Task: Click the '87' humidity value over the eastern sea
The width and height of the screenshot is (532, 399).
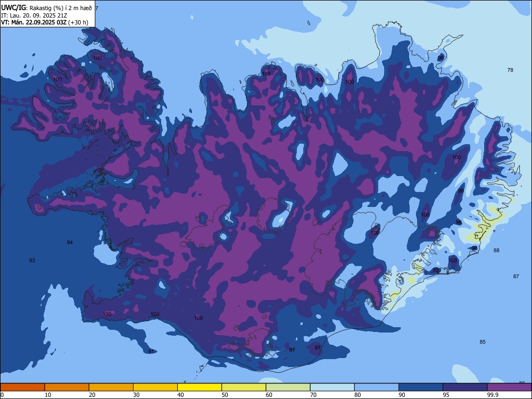Action: [x=516, y=277]
